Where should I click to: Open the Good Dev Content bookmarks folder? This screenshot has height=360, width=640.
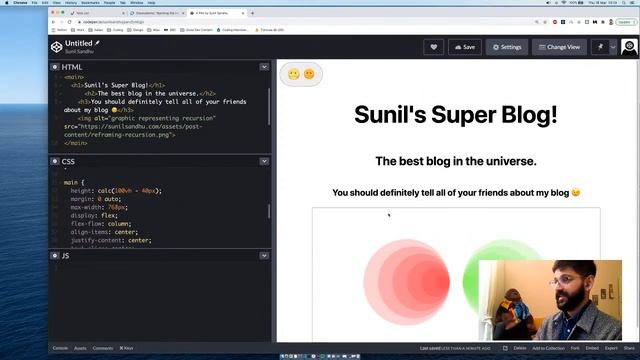[x=196, y=30]
